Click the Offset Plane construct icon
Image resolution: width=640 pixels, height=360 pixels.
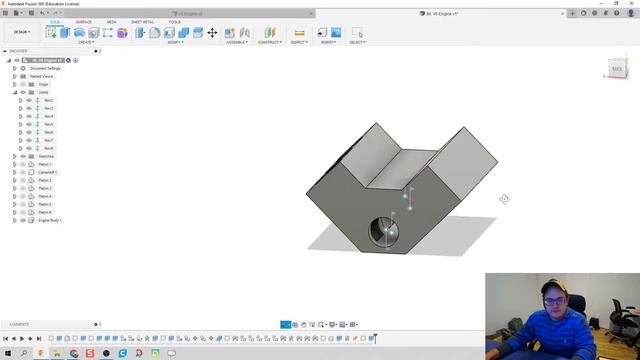pos(270,32)
